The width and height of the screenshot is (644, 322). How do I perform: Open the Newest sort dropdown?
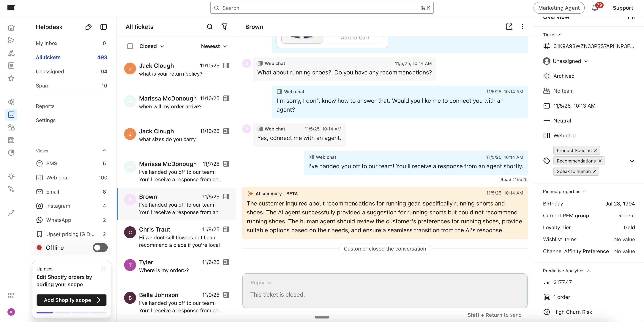214,46
